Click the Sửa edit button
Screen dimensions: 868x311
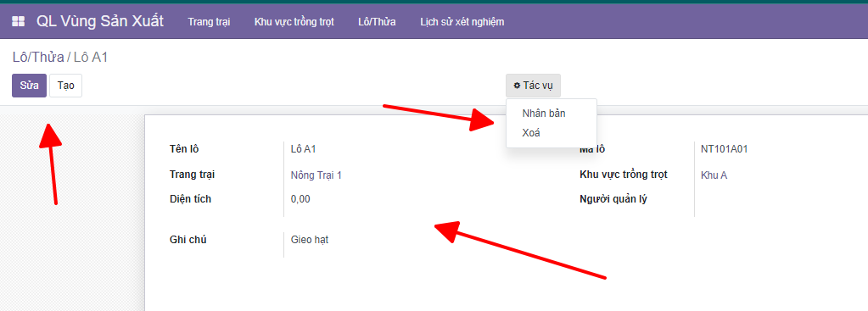(30, 86)
